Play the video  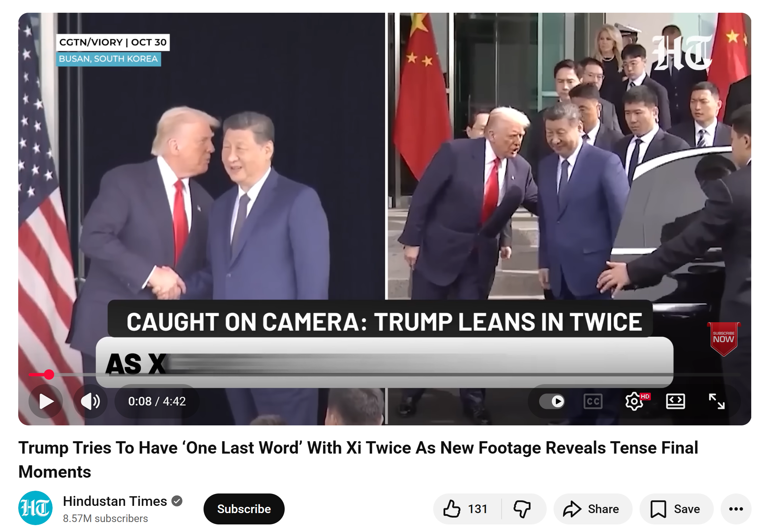click(46, 401)
